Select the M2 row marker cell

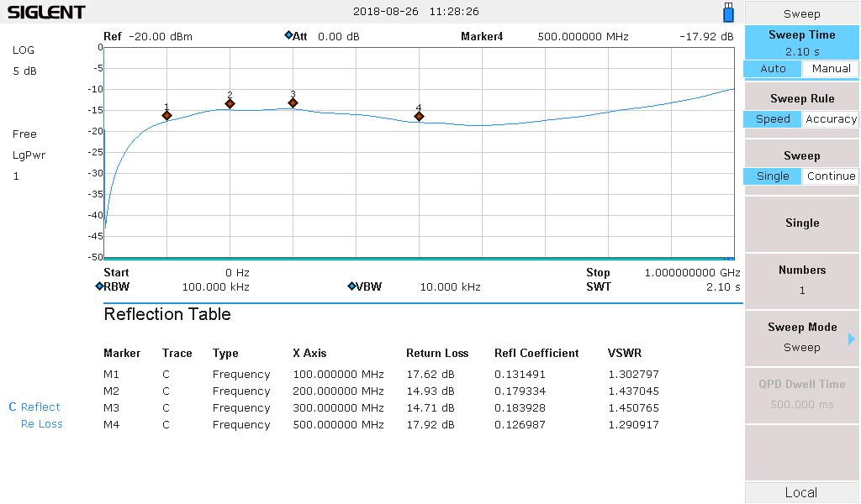pos(112,391)
